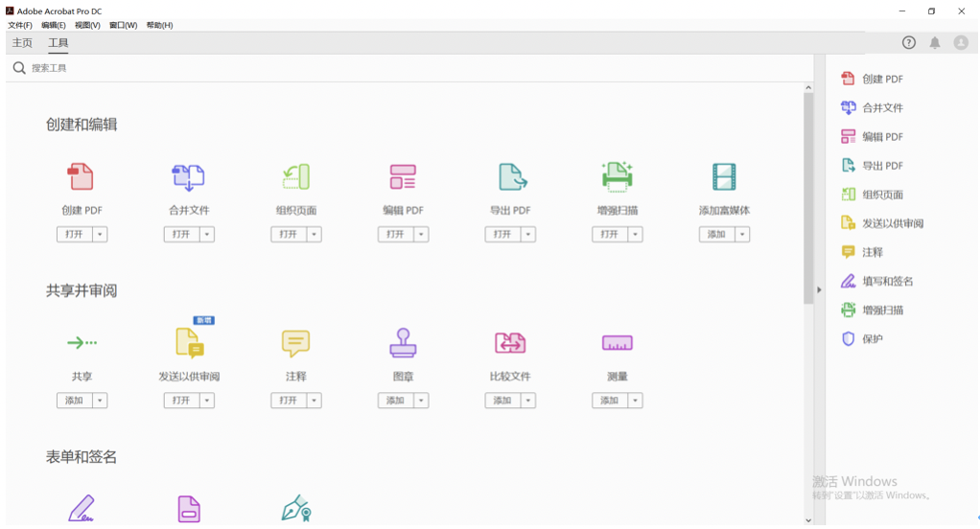
Task: Click the 添加富媒体 film icon
Action: coord(724,176)
